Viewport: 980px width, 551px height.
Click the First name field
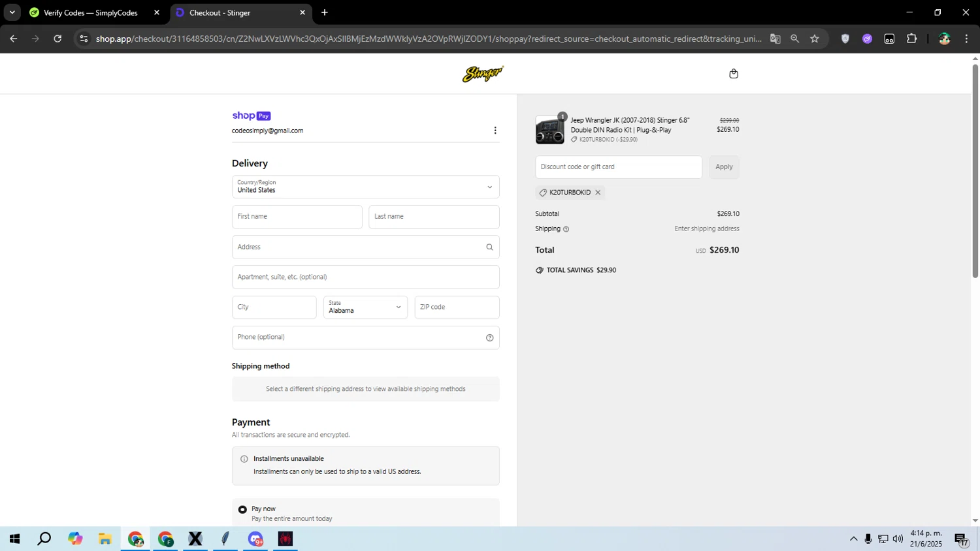pyautogui.click(x=297, y=217)
